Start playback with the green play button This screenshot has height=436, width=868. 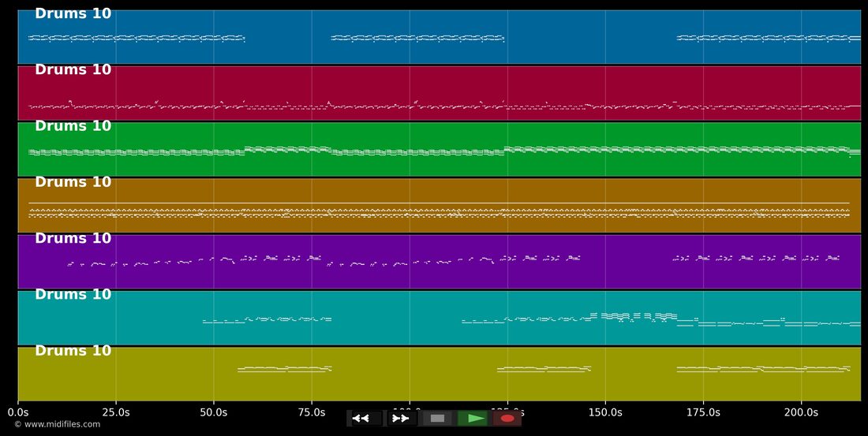click(x=473, y=419)
